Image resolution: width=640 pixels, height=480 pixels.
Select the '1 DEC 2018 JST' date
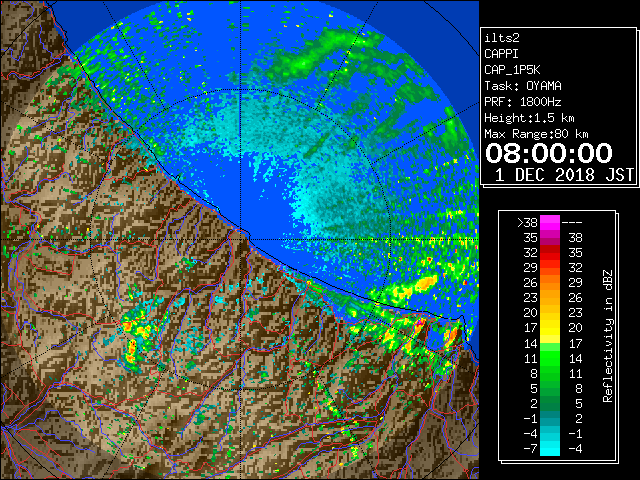click(x=564, y=175)
